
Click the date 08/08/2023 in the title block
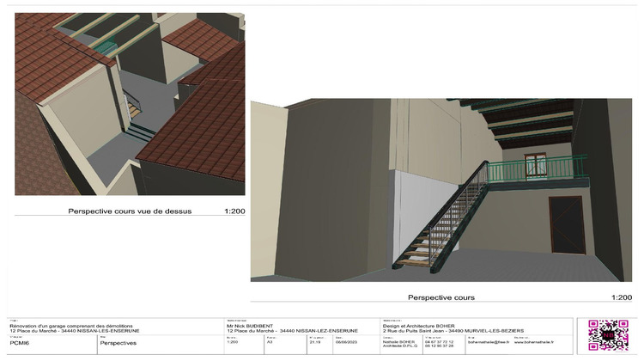pyautogui.click(x=347, y=342)
